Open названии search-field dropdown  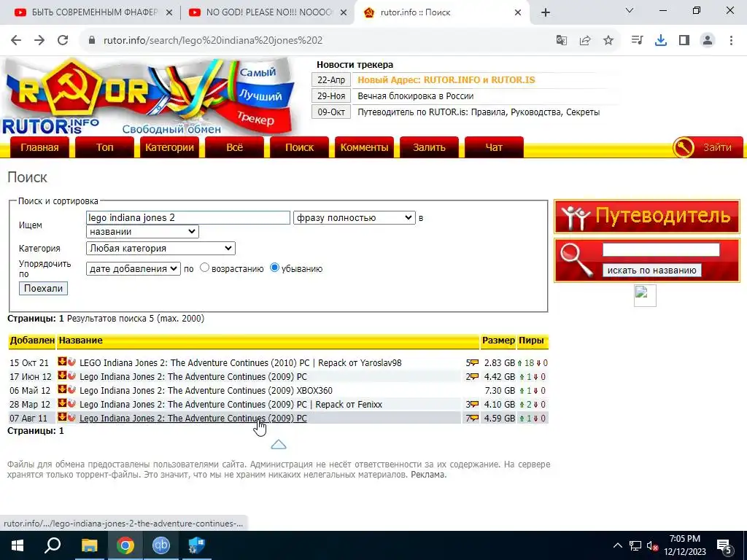pos(142,231)
